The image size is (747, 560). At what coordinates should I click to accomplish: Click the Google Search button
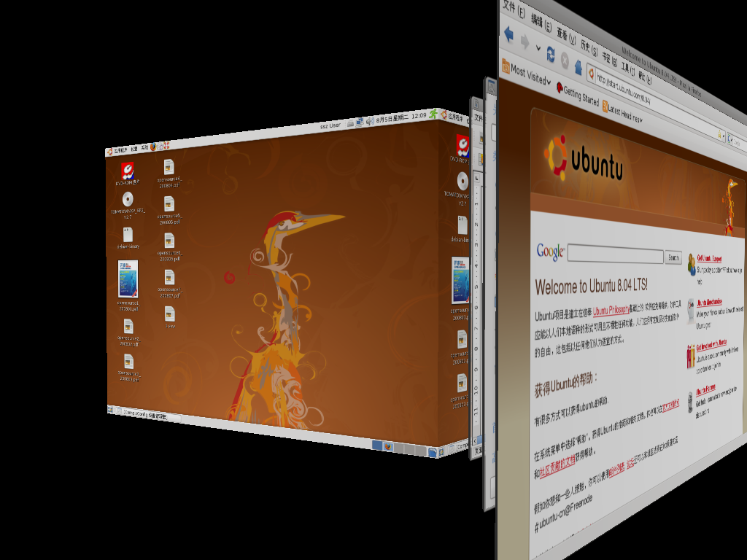point(673,257)
